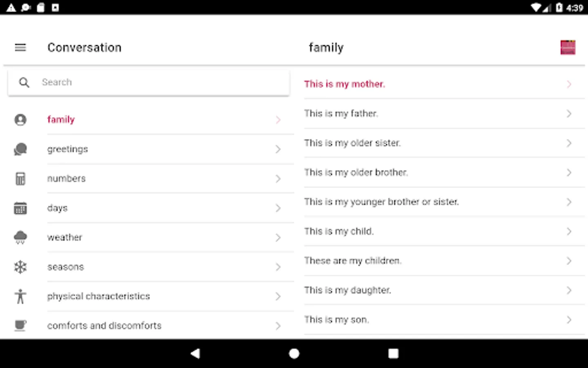Tap the physical characteristics figure icon
The height and width of the screenshot is (368, 588).
[20, 296]
